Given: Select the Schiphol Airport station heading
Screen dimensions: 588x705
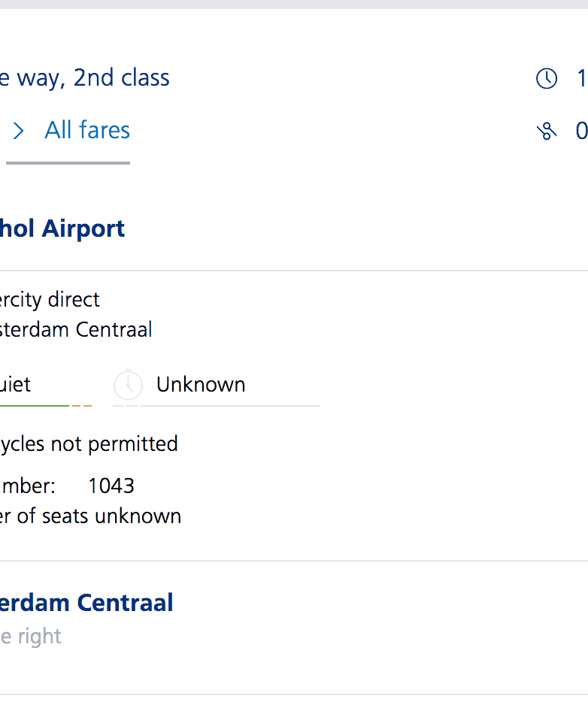Looking at the screenshot, I should pyautogui.click(x=62, y=228).
